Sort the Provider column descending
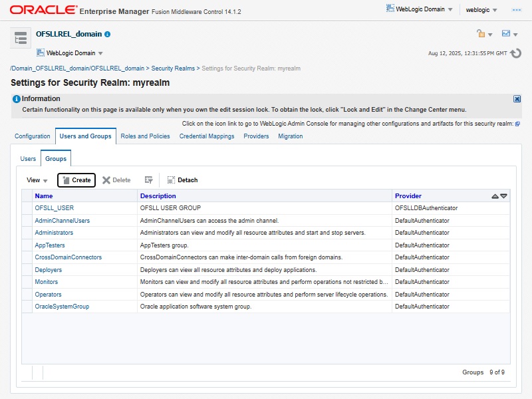Image resolution: width=532 pixels, height=399 pixels. 503,196
